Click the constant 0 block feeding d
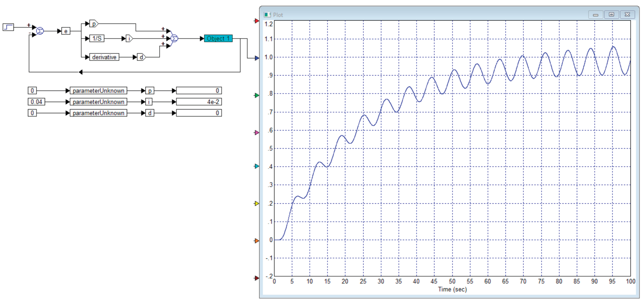644x302 pixels. (x=32, y=113)
